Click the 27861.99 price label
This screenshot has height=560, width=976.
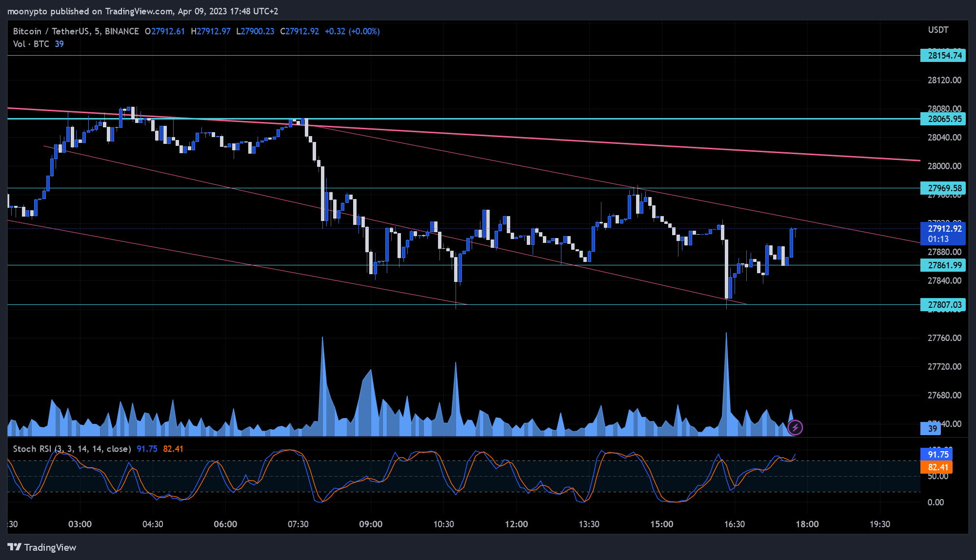pos(943,265)
